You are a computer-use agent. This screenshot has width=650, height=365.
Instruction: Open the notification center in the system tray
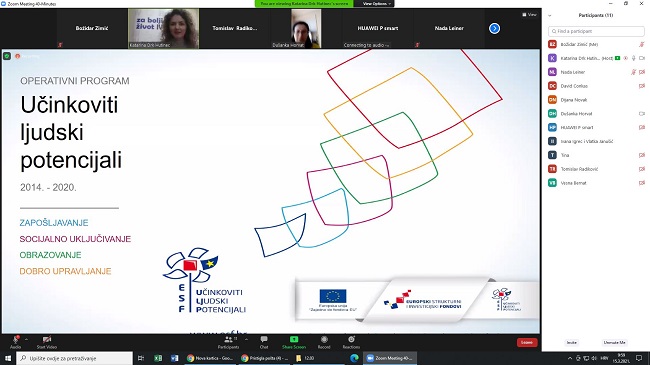point(639,358)
